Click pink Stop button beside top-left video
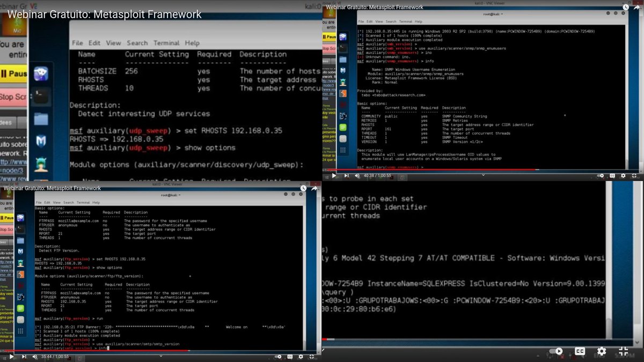This screenshot has height=362, width=644. (13, 97)
